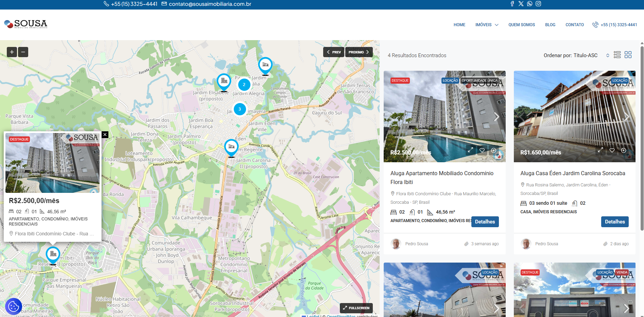This screenshot has height=317, width=644.
Task: Switch to grid view layout icon
Action: click(628, 55)
